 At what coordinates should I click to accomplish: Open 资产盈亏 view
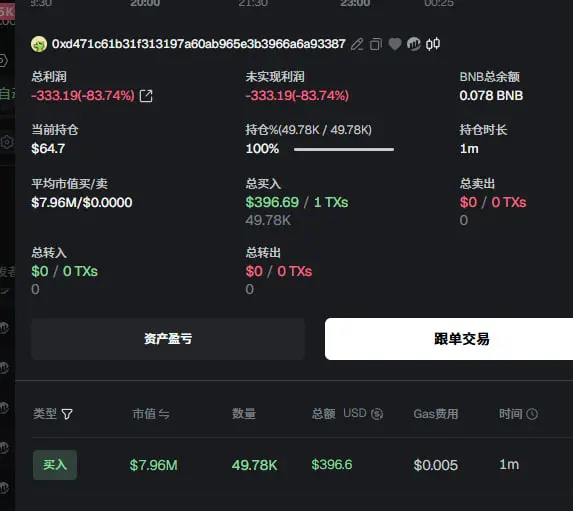pos(168,339)
